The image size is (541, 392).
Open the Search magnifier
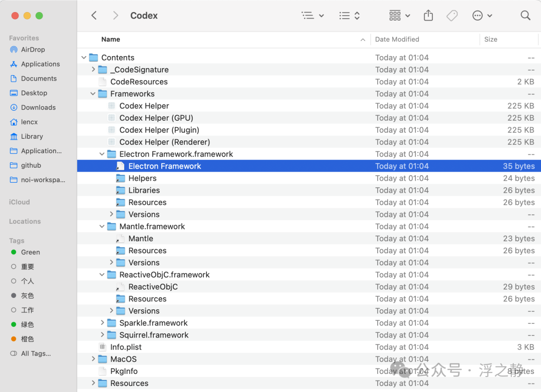click(525, 16)
